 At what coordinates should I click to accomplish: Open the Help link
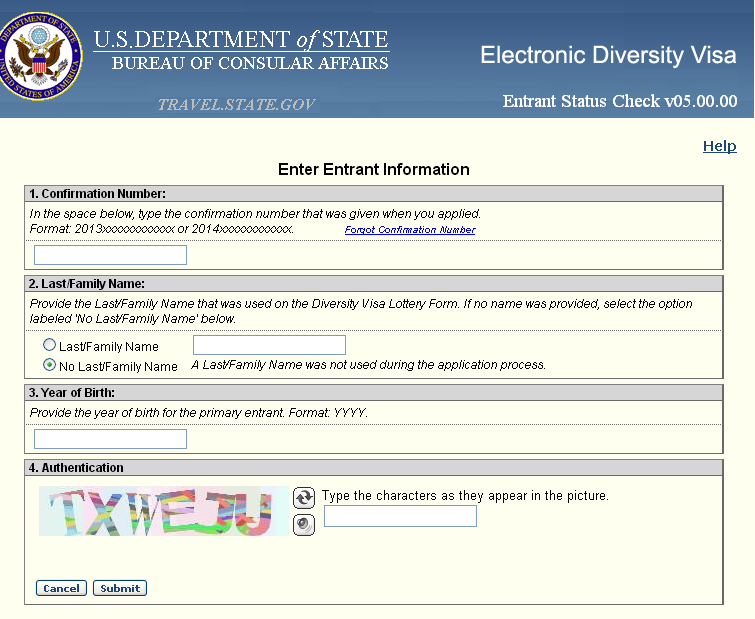[x=719, y=146]
